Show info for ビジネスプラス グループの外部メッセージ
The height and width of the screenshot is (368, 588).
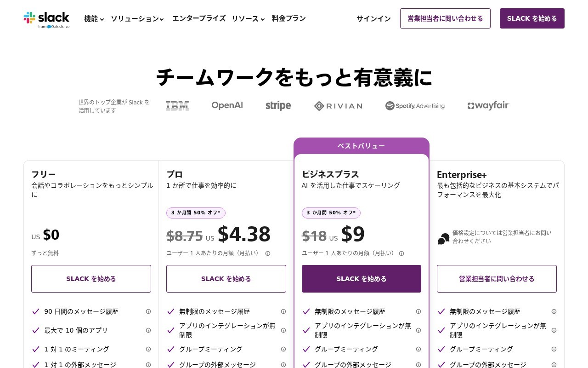[x=418, y=365]
